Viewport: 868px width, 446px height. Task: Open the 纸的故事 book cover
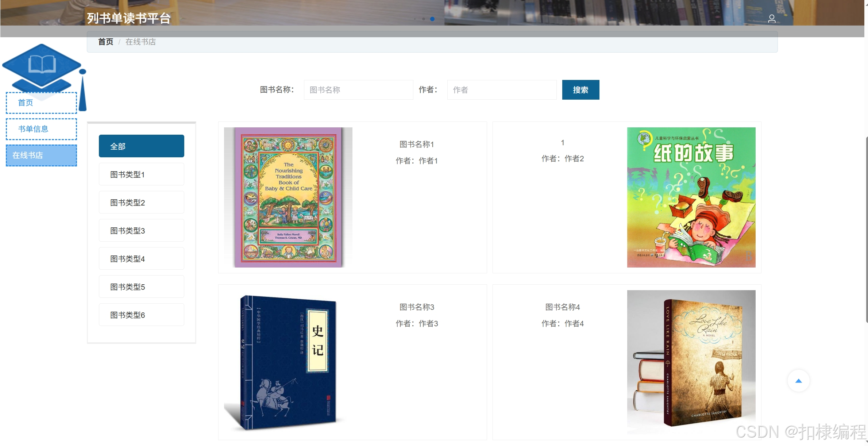(x=691, y=197)
